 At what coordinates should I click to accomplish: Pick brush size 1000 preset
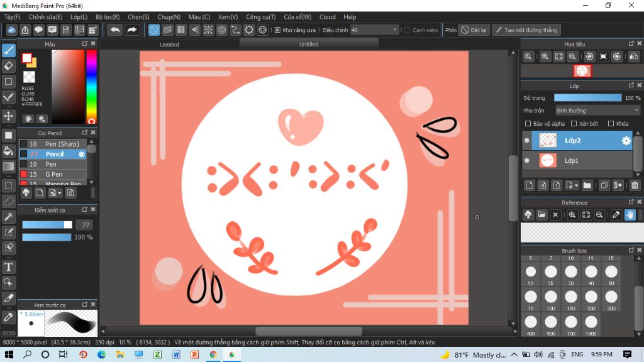point(591,325)
